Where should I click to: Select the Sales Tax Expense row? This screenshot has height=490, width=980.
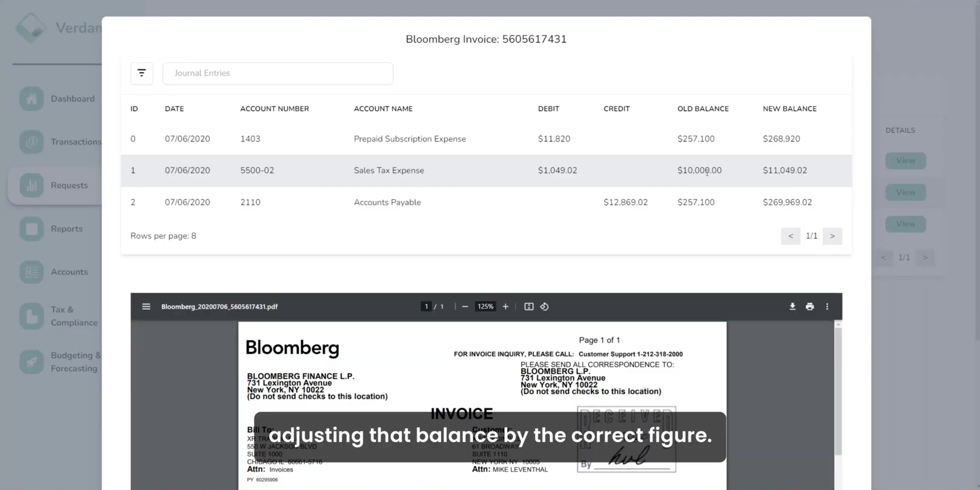(x=389, y=171)
